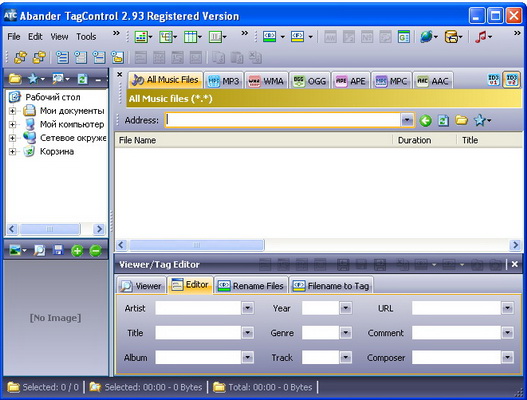The width and height of the screenshot is (527, 400).
Task: Expand the Comment field dropdown
Action: [508, 333]
